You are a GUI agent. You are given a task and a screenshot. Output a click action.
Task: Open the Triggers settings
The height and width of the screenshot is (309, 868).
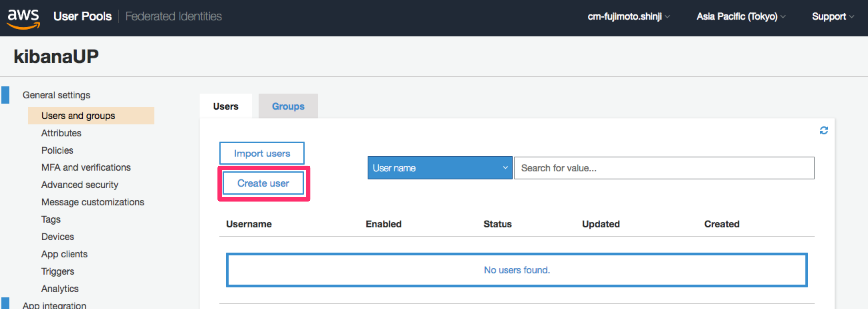(58, 272)
